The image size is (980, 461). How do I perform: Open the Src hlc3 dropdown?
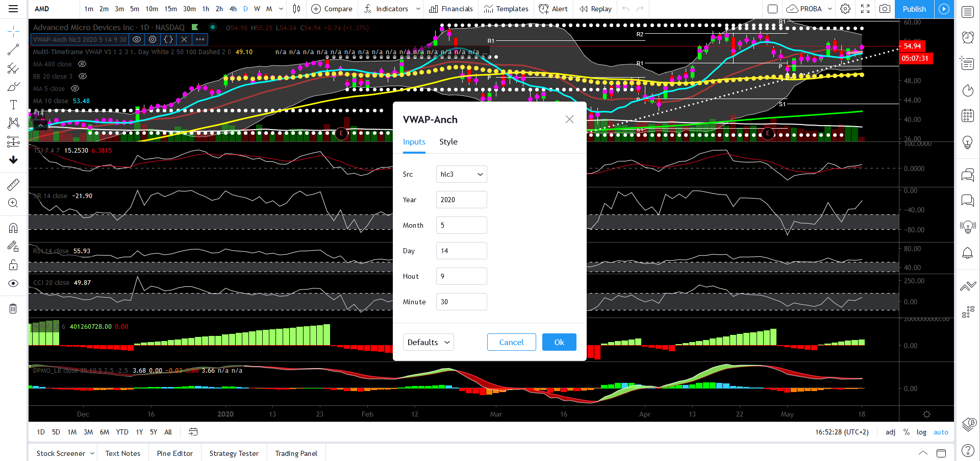tap(462, 174)
